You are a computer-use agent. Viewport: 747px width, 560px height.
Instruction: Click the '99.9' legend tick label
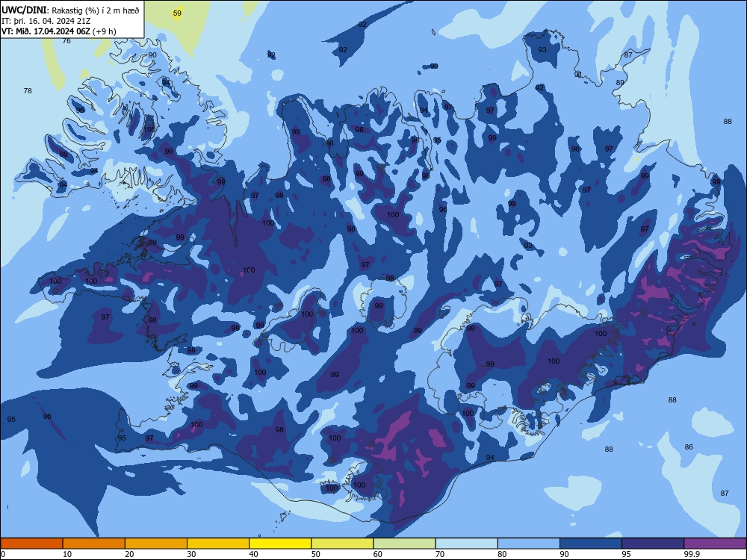pyautogui.click(x=692, y=554)
